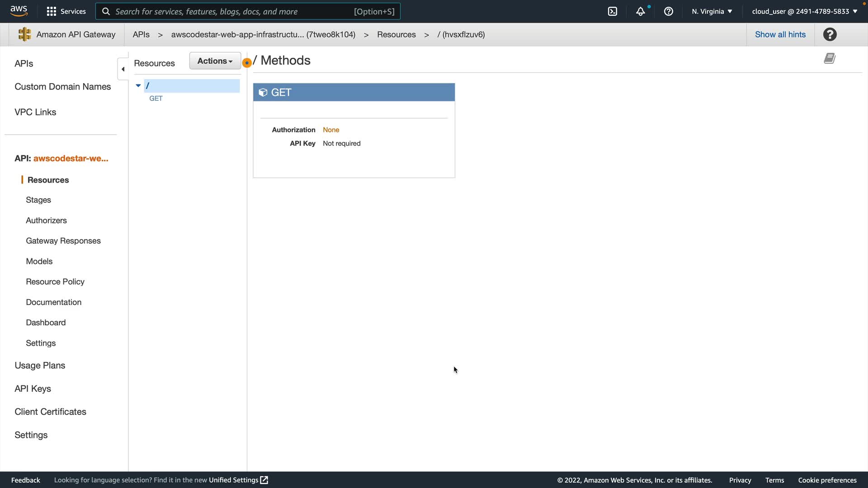Open the Services grid menu
This screenshot has height=488, width=868.
[52, 11]
